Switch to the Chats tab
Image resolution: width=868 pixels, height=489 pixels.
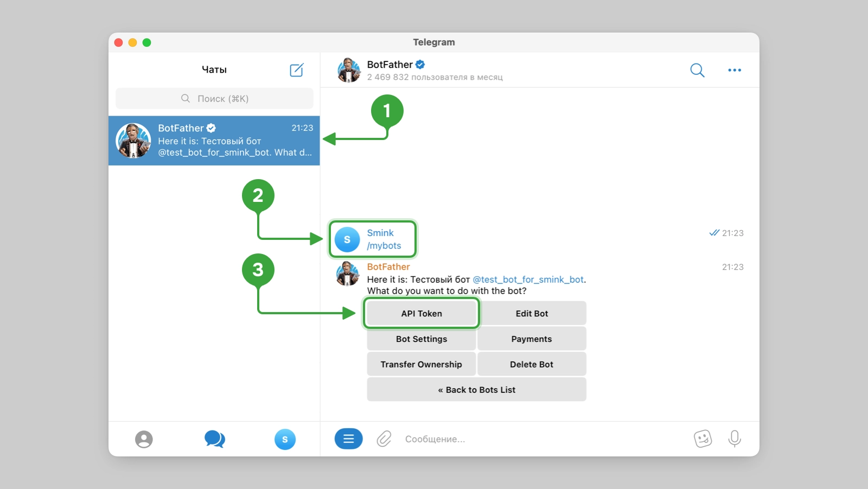pyautogui.click(x=215, y=439)
